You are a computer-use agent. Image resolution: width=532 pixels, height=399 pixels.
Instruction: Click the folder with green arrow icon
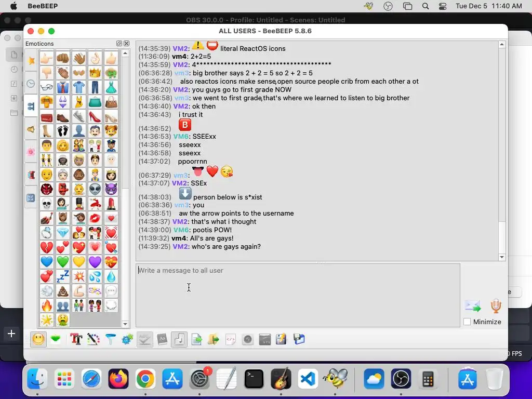(214, 339)
